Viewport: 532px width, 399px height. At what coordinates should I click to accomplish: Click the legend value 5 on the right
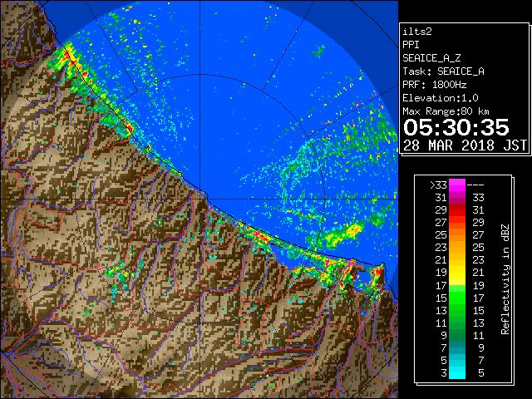481,373
